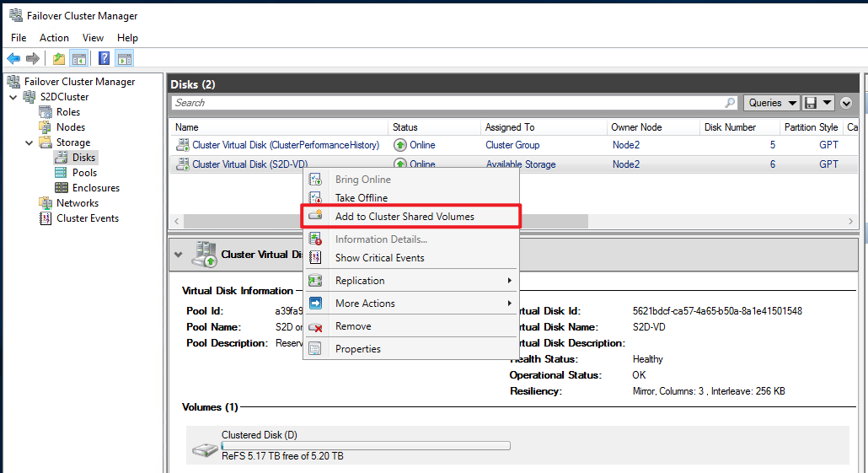
Task: Click the Forward arrow toolbar icon
Action: click(x=33, y=58)
